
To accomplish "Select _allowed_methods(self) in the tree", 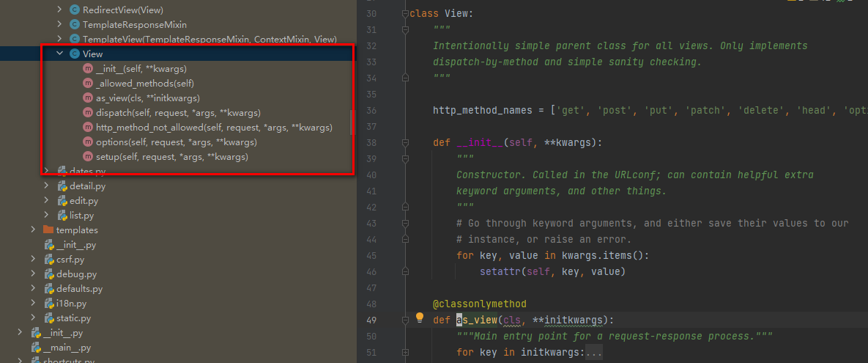I will [x=145, y=83].
